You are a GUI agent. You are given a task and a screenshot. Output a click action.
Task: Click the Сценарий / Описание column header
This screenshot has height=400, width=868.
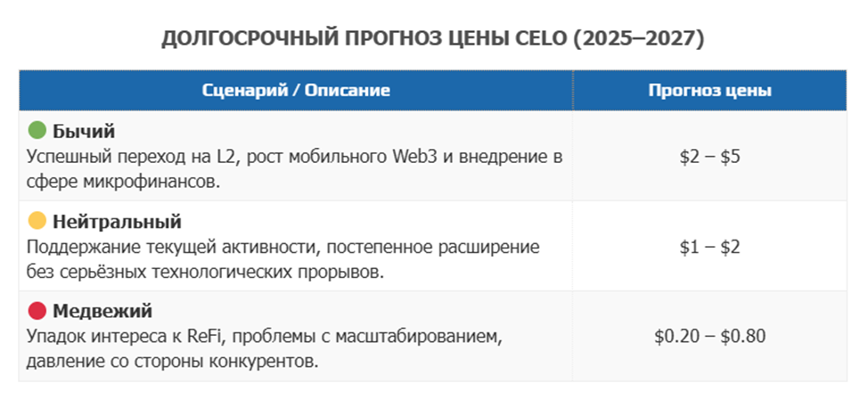coord(296,90)
